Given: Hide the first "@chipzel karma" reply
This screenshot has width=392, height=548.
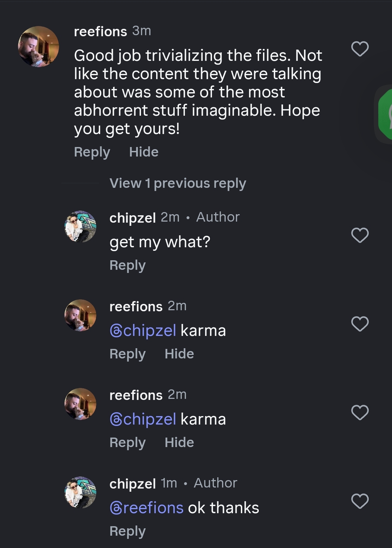Looking at the screenshot, I should 179,354.
